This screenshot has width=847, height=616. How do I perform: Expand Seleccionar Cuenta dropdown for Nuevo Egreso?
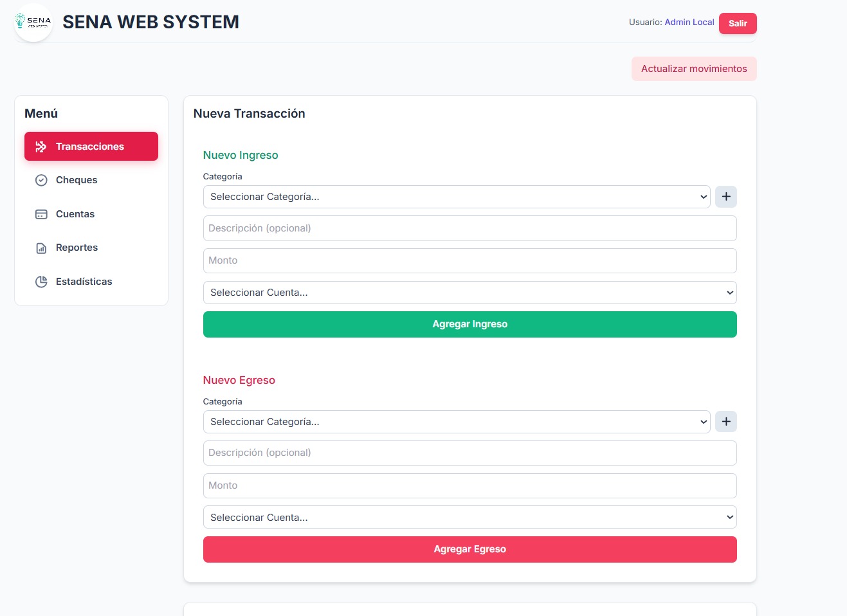click(x=469, y=518)
